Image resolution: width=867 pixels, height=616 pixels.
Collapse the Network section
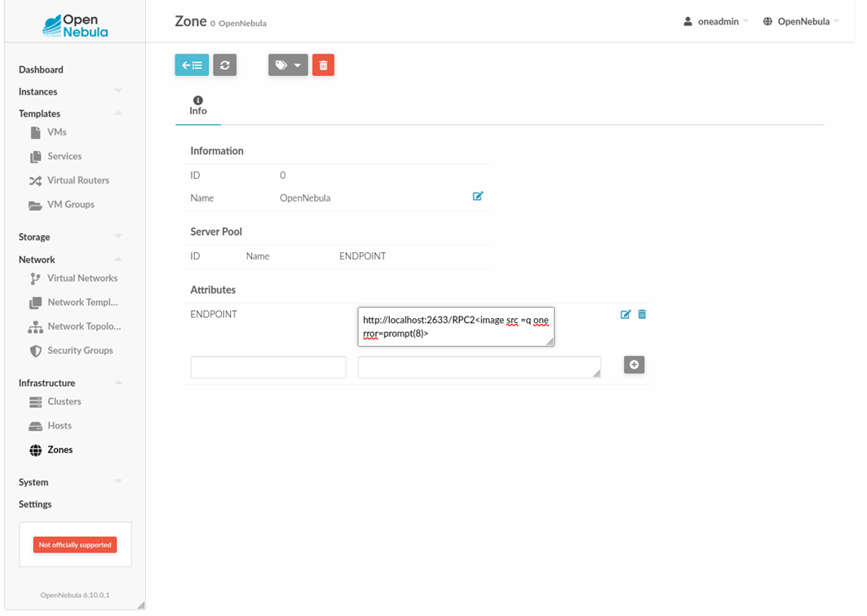tap(70, 259)
